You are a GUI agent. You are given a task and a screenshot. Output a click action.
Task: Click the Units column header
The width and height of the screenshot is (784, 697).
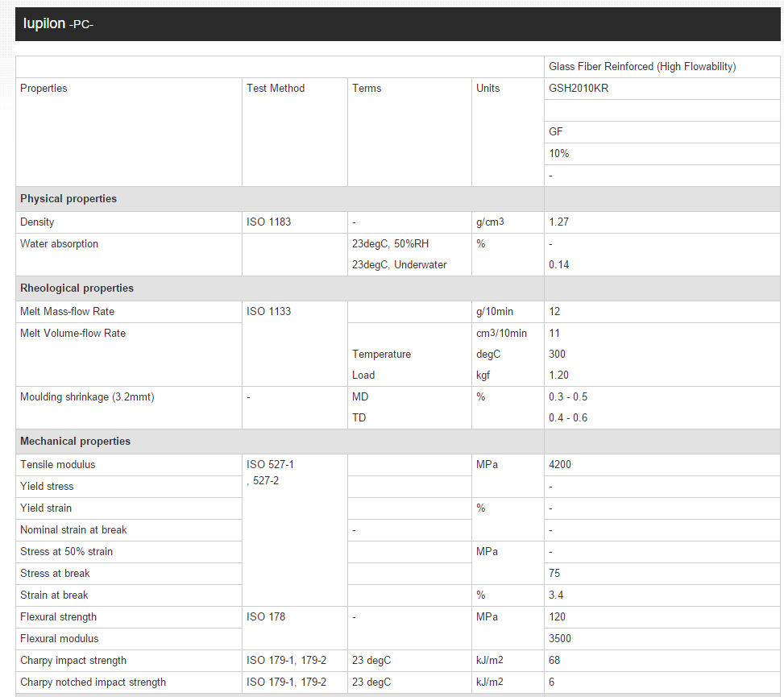[x=487, y=89]
